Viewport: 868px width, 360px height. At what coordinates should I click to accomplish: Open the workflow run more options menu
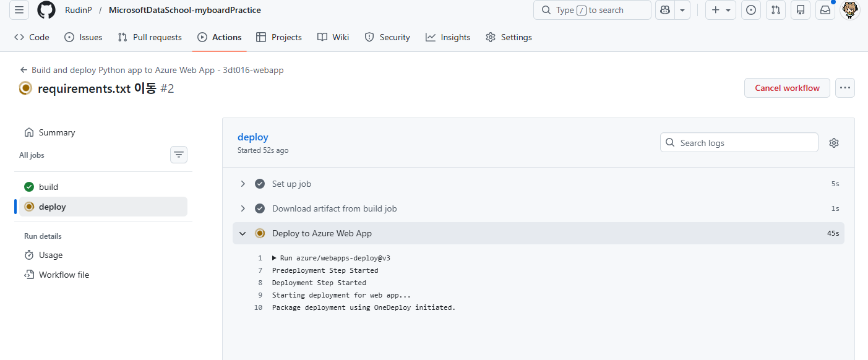pos(845,88)
